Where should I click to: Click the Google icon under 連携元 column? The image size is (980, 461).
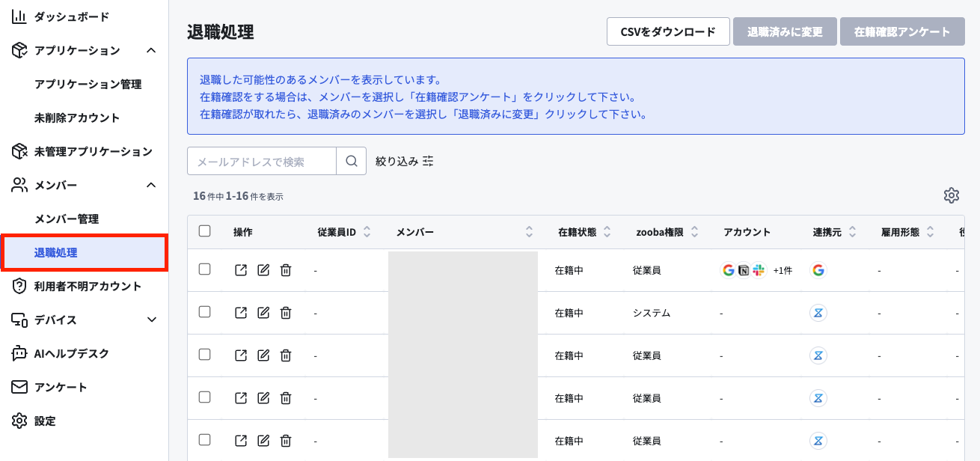pyautogui.click(x=818, y=270)
